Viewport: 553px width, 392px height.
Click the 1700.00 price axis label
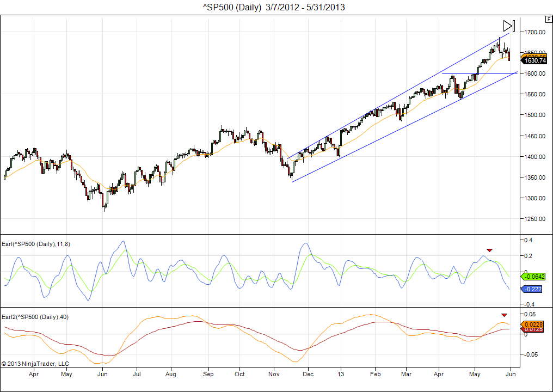[x=535, y=33]
